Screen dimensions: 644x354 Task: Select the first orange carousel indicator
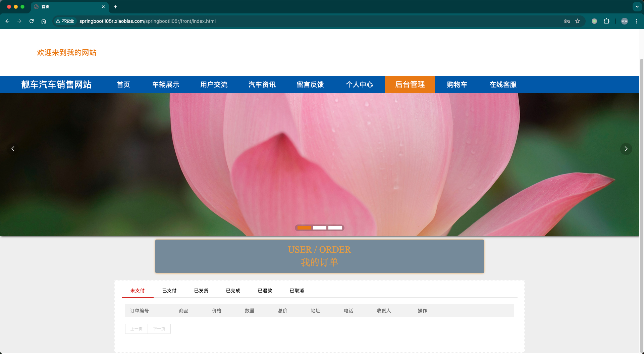[304, 228]
